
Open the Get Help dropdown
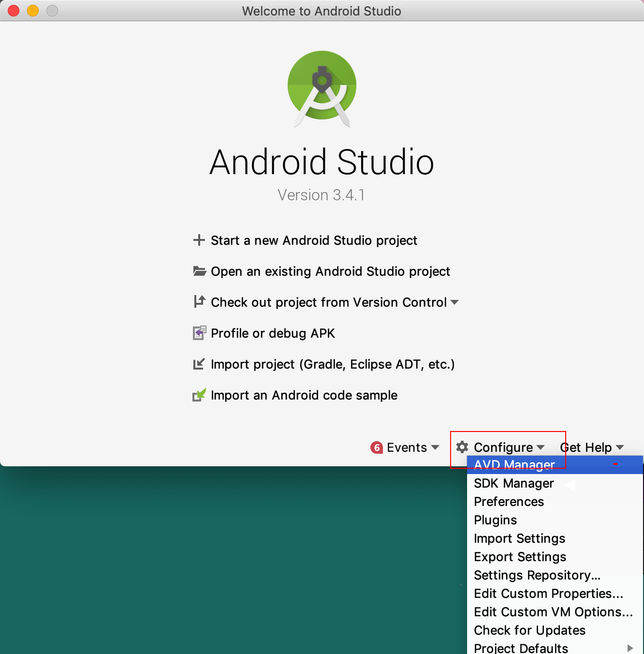(x=592, y=447)
